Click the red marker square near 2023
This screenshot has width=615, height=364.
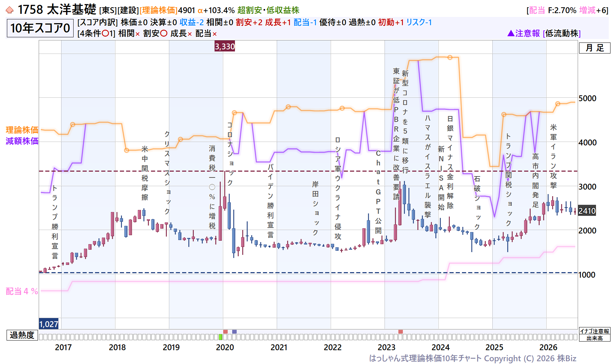click(400, 332)
